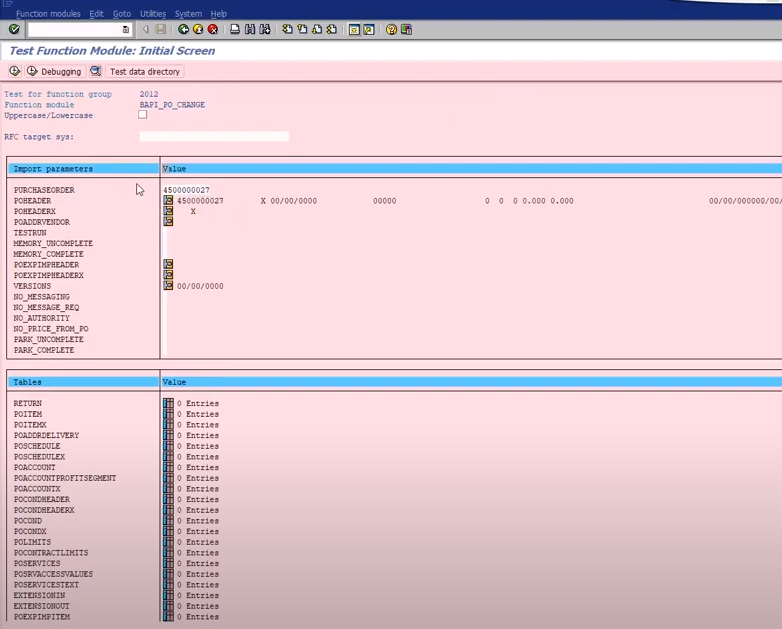
Task: Click the Test data directory button
Action: point(144,72)
